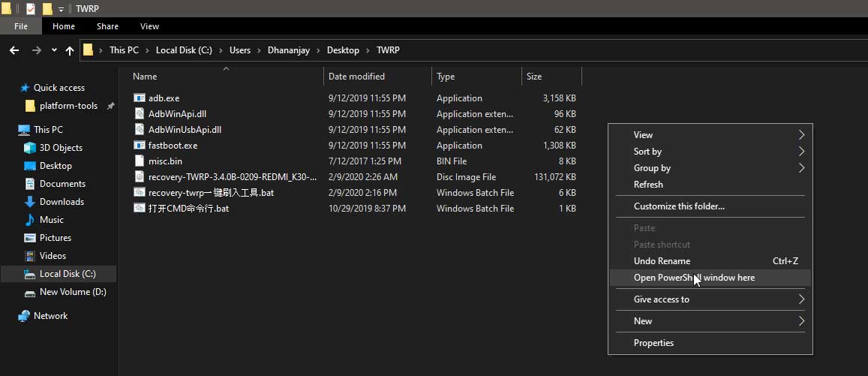Screen dimensions: 868x376
Task: Switch to the Home ribbon tab
Action: (x=64, y=26)
